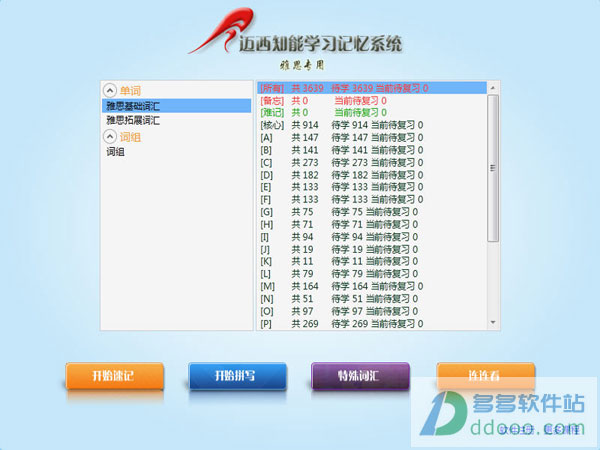Collapse the 词组 group chevron
Screen dimensions: 600x450
coord(110,137)
